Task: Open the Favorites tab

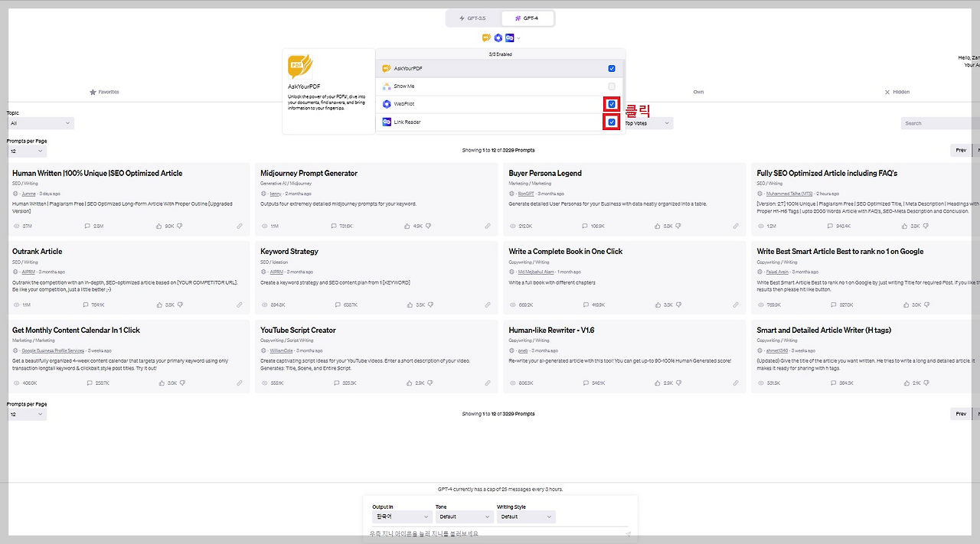Action: click(x=104, y=92)
